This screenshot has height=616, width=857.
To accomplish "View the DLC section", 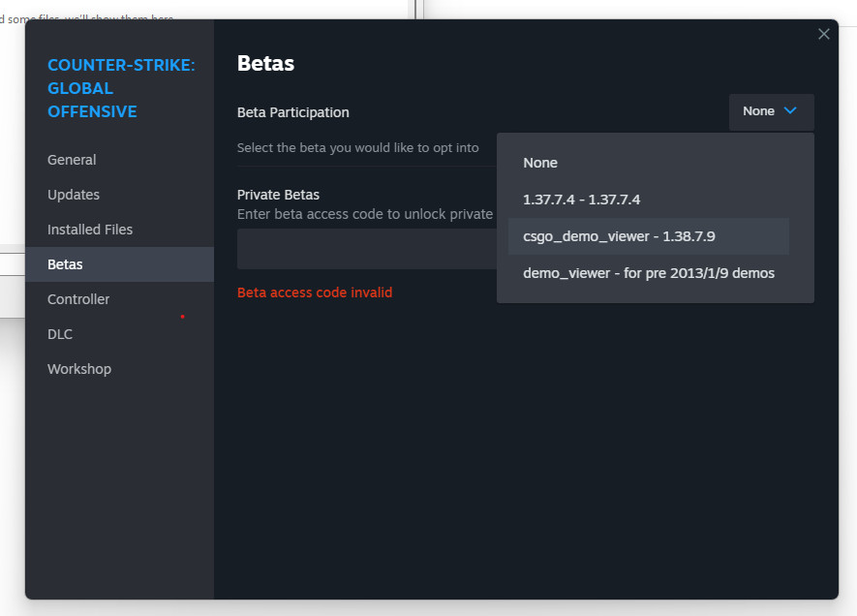I will 60,334.
